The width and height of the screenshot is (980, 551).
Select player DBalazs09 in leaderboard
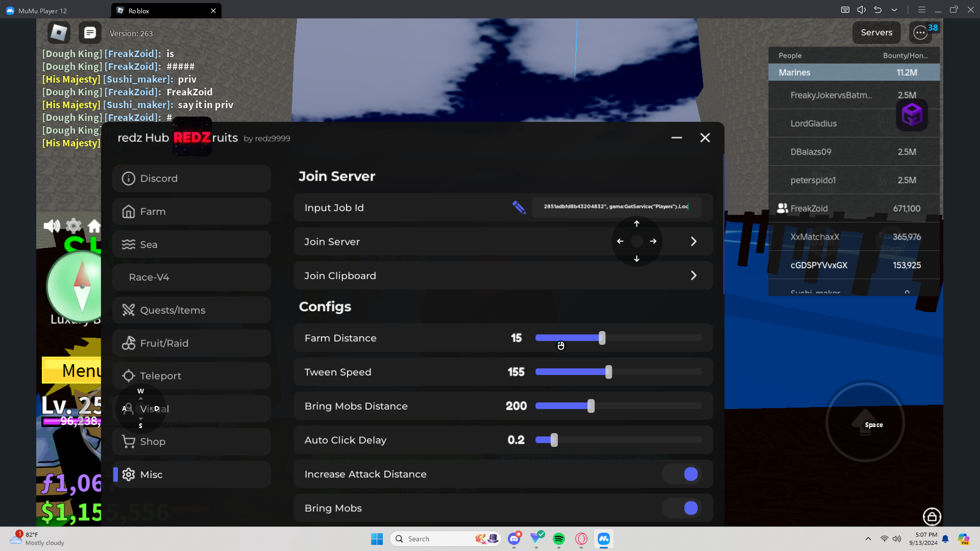coord(854,152)
